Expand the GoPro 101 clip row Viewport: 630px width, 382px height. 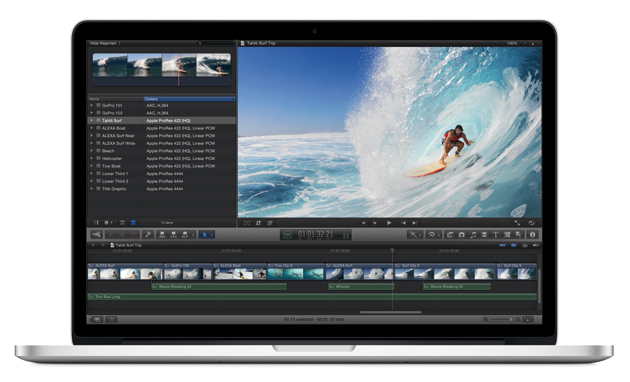92,105
